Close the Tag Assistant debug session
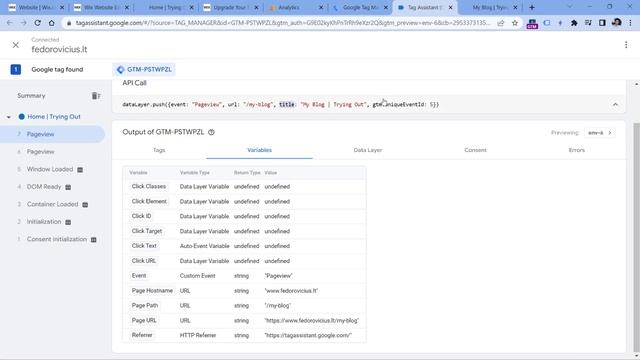The width and height of the screenshot is (640, 360). tap(16, 45)
